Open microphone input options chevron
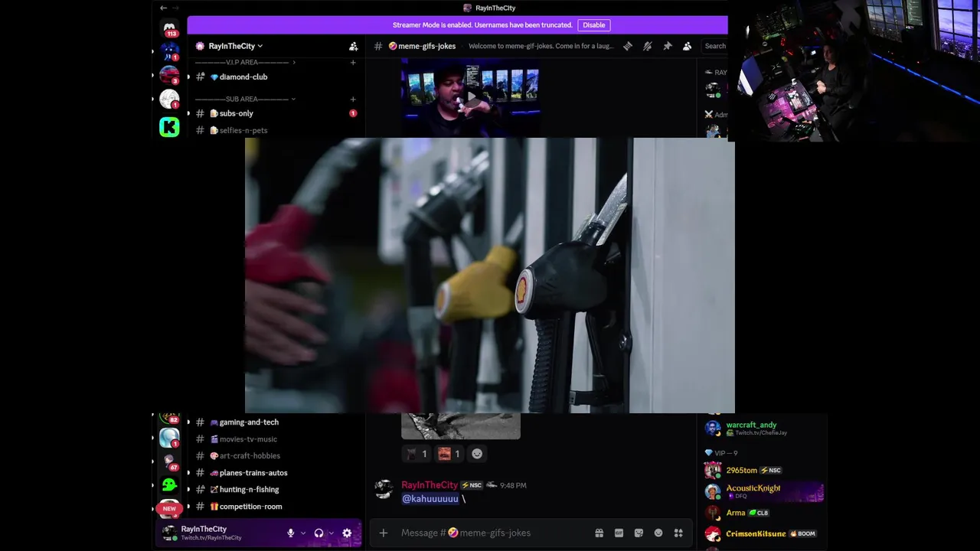Image resolution: width=980 pixels, height=551 pixels. (x=303, y=533)
